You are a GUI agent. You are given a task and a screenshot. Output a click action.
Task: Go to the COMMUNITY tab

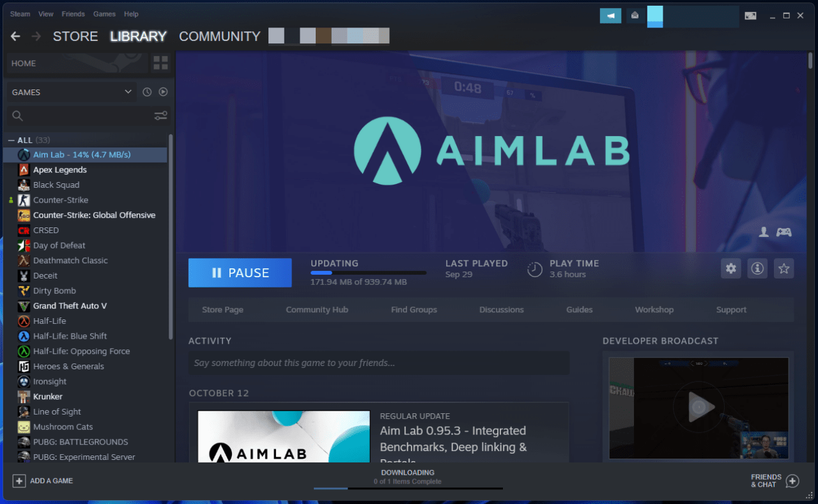220,36
